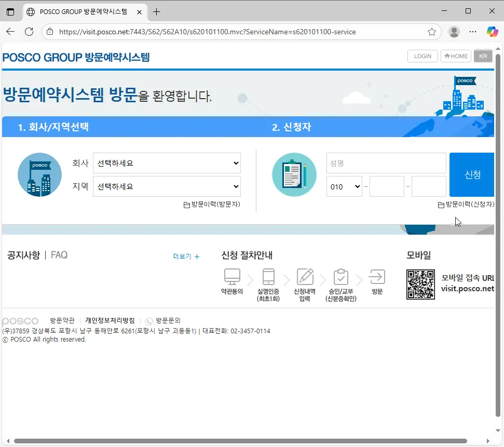Select the KR language icon
The image size is (504, 447).
coord(483,56)
